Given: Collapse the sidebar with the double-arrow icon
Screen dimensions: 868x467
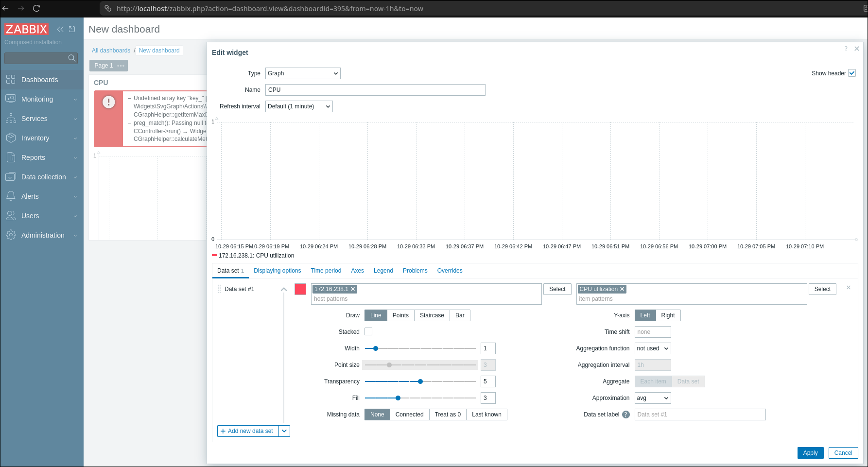Looking at the screenshot, I should (x=60, y=29).
